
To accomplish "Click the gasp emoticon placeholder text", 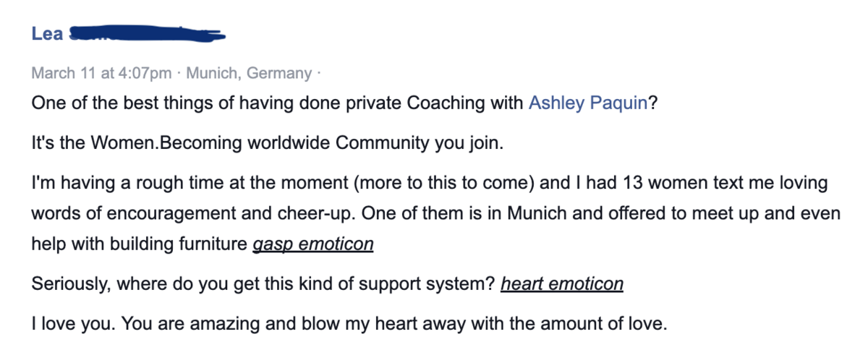I will pos(312,244).
